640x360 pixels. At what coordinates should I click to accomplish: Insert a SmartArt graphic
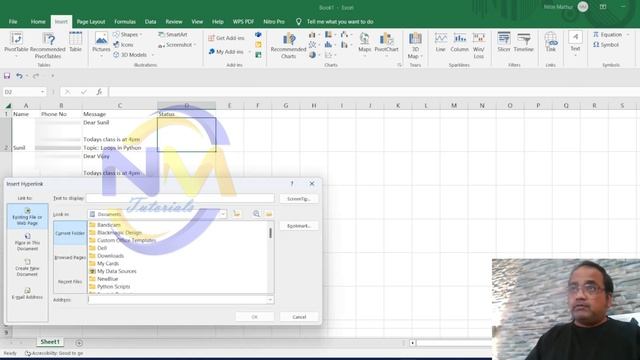(x=173, y=35)
